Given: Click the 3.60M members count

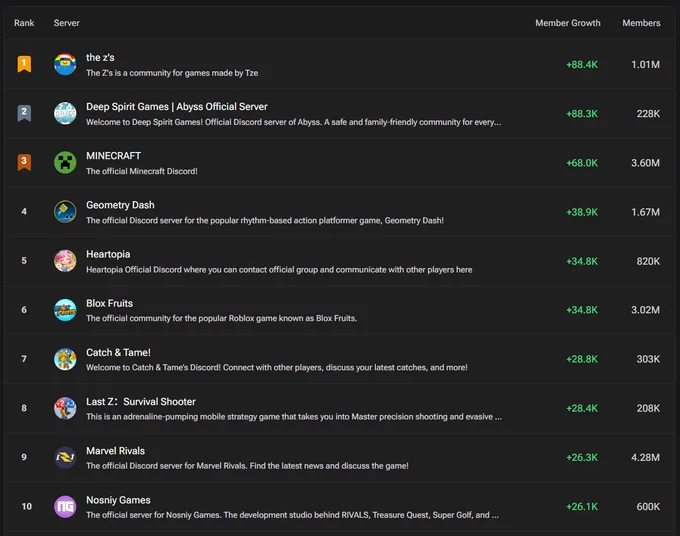Looking at the screenshot, I should (x=645, y=163).
